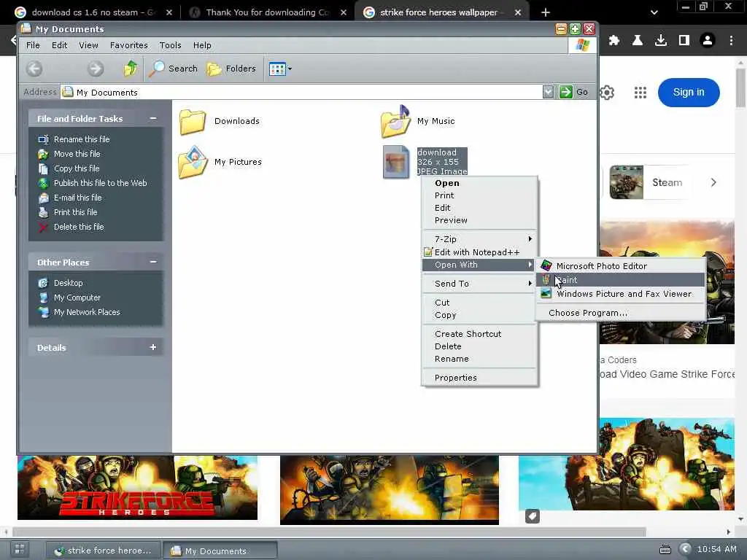The image size is (747, 560).
Task: Collapse the File and Folder Tasks panel
Action: (153, 118)
